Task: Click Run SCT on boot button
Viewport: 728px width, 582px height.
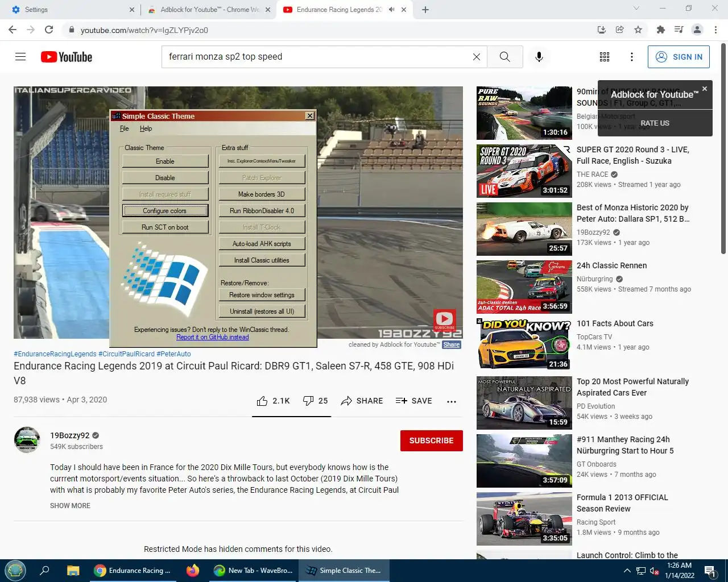Action: pos(165,227)
